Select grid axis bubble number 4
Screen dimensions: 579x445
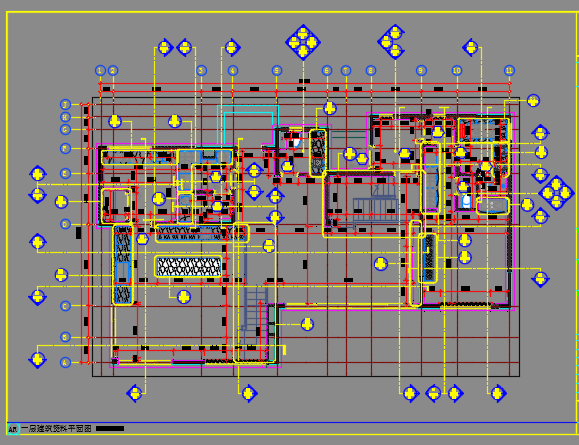point(233,71)
